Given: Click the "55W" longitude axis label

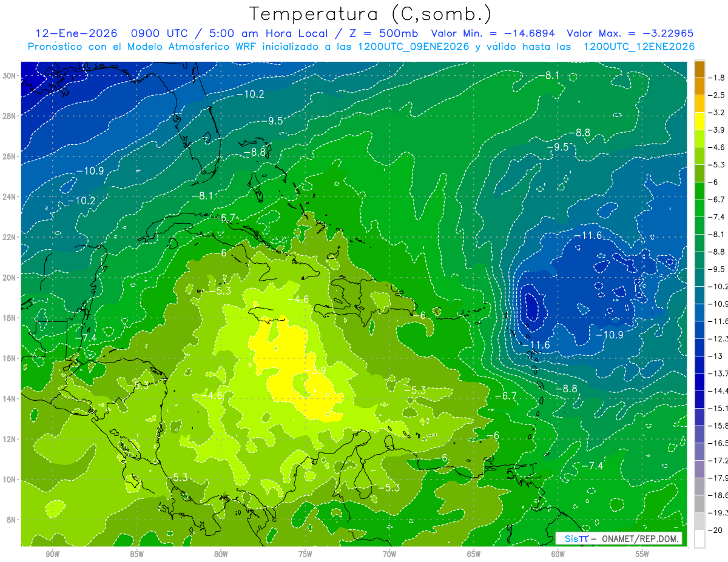Looking at the screenshot, I should (x=642, y=554).
